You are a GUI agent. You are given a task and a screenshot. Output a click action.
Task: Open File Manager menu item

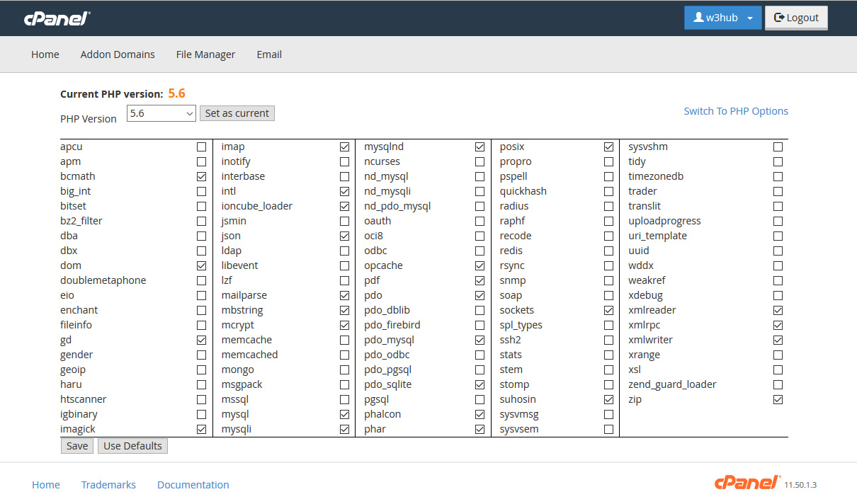pyautogui.click(x=205, y=55)
